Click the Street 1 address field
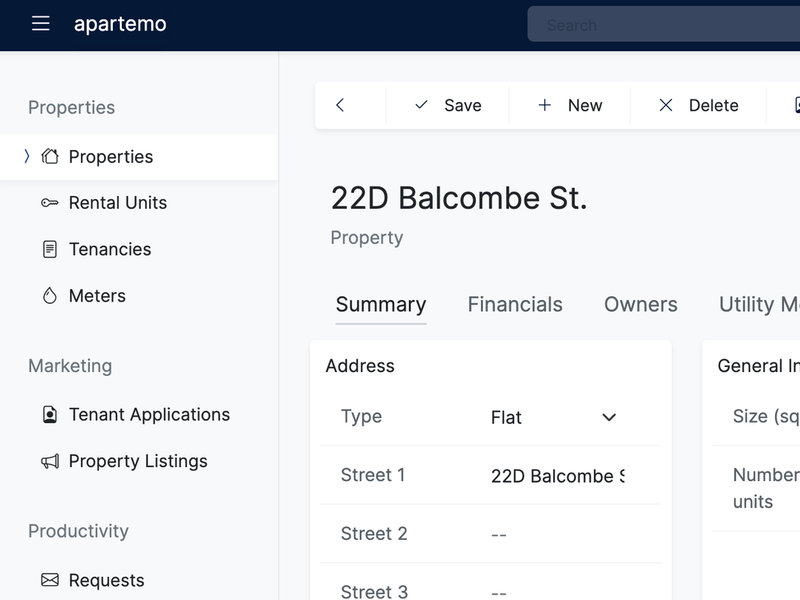The image size is (800, 600). click(557, 475)
